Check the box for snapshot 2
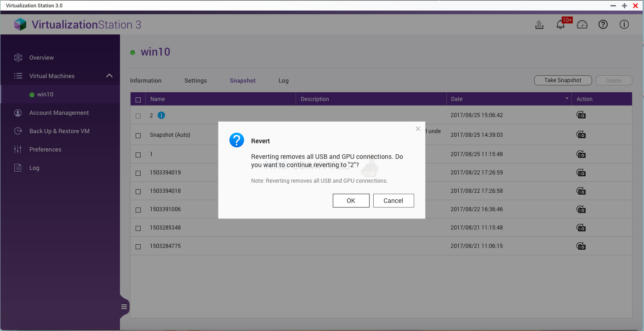 coord(138,116)
